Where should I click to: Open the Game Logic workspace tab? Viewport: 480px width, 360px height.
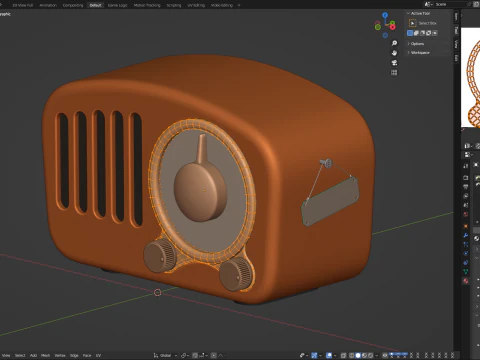coord(118,5)
